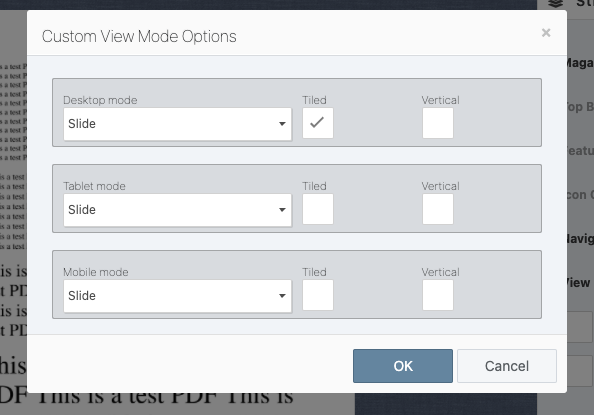The width and height of the screenshot is (594, 415).
Task: Open the Tablet mode Slide dropdown
Action: pyautogui.click(x=177, y=210)
